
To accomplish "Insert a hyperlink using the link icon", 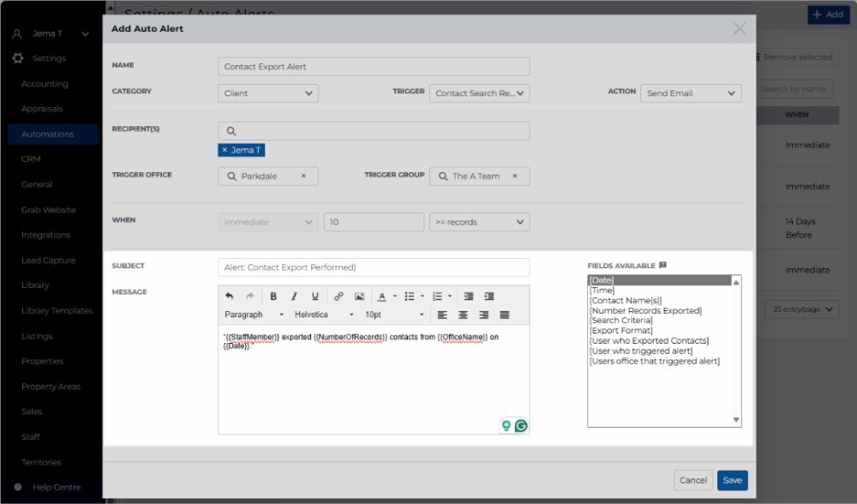I will point(339,297).
